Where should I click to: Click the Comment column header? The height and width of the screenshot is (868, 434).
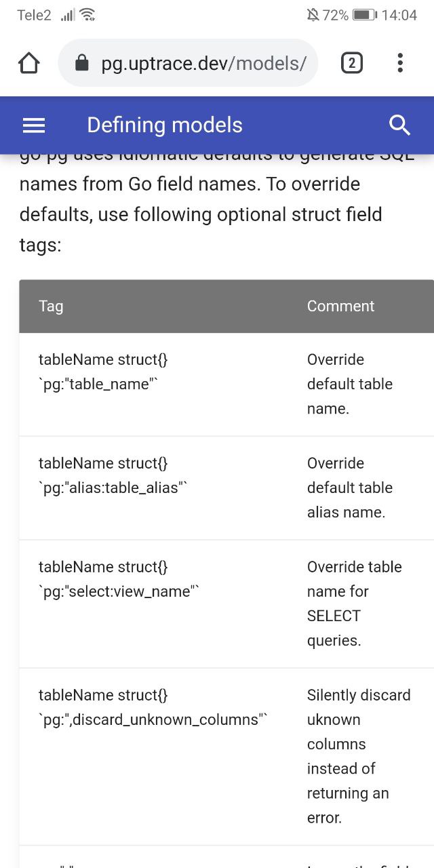click(x=340, y=306)
